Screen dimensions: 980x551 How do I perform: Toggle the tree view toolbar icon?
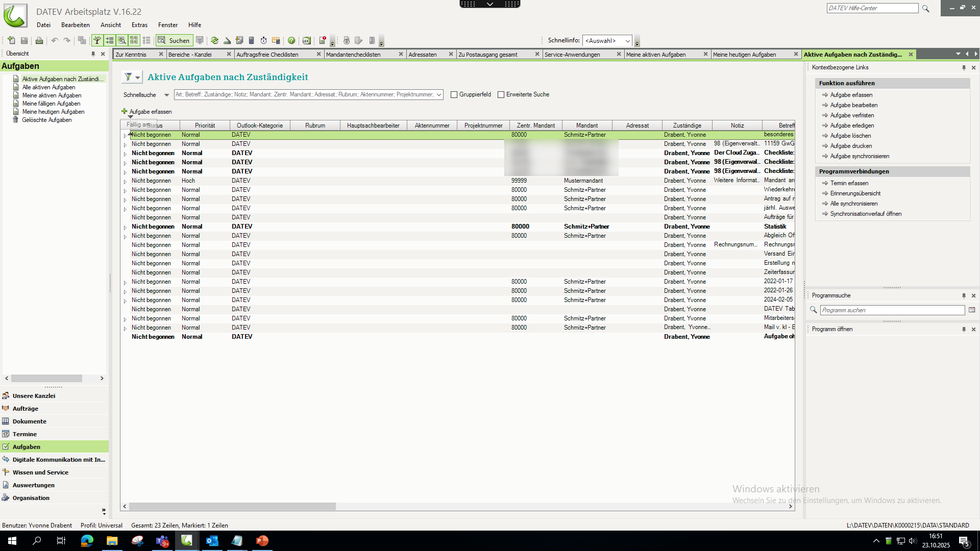coord(97,41)
